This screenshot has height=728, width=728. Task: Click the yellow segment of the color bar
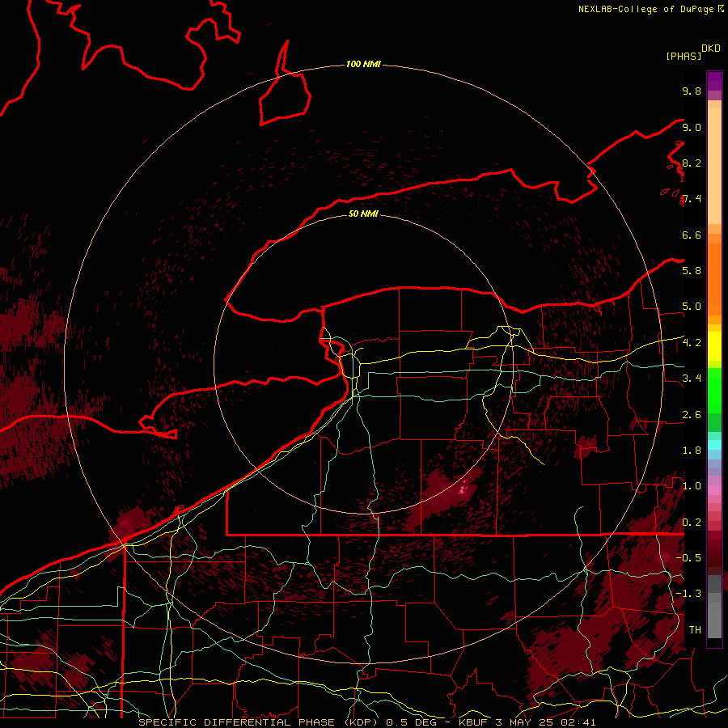pos(714,346)
